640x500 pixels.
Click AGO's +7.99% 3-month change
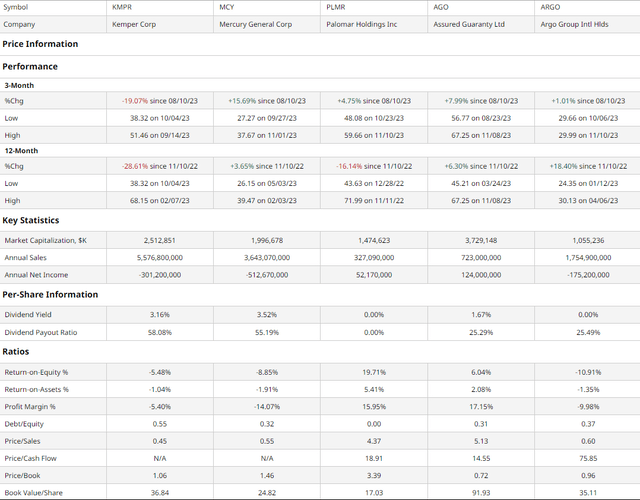456,101
